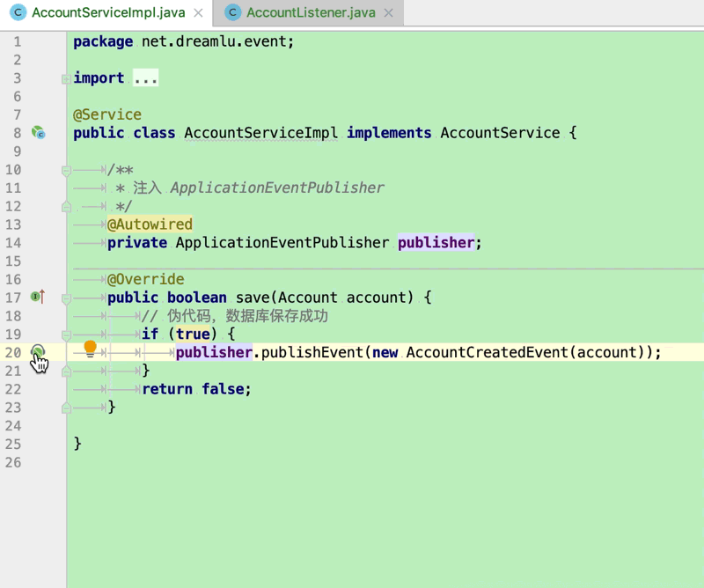Click the class icon on AccountServiceImpl.java tab

click(x=18, y=12)
